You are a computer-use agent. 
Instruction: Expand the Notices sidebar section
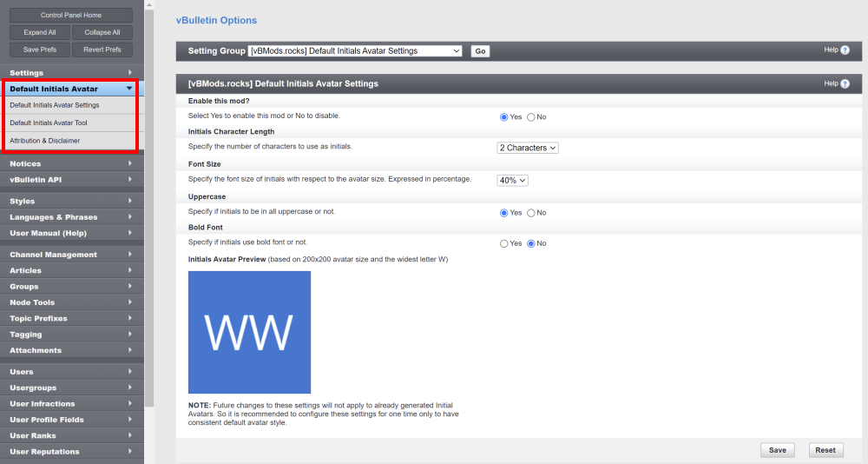pos(71,163)
